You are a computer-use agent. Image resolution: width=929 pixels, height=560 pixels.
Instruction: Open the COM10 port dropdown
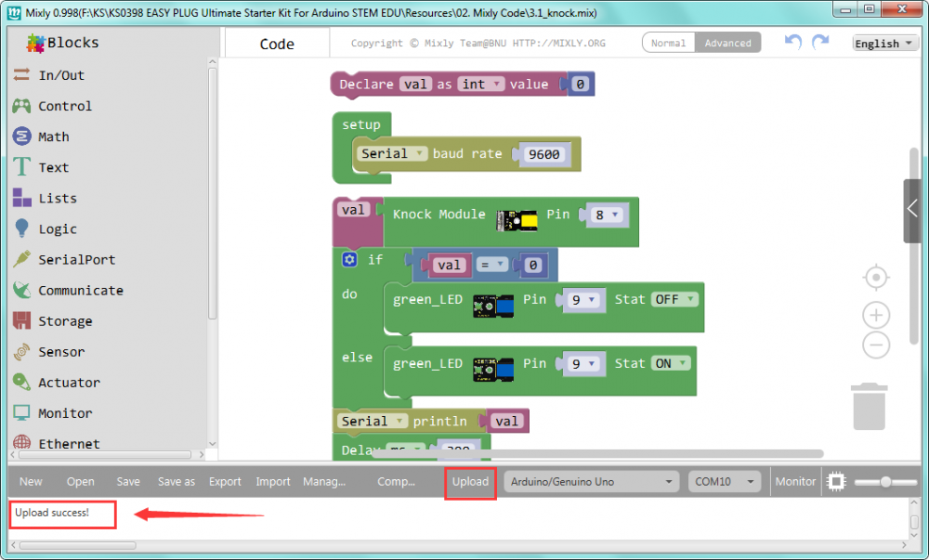725,481
